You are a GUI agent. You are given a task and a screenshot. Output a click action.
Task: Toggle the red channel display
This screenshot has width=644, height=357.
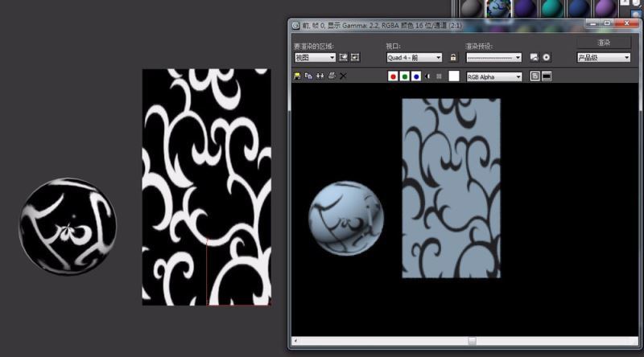tap(393, 76)
